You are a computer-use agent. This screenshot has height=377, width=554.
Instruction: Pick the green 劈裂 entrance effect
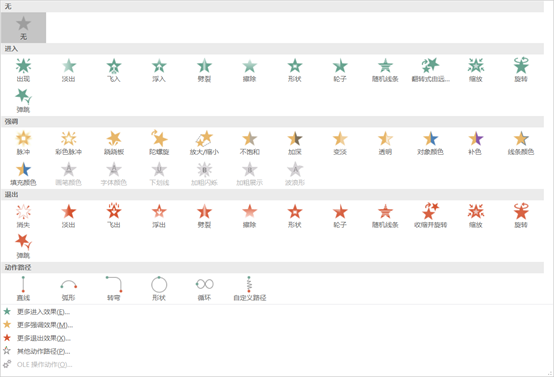pos(204,70)
